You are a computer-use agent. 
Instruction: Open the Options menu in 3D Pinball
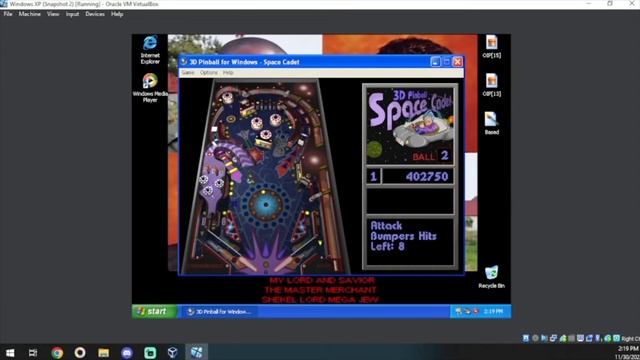tap(209, 73)
